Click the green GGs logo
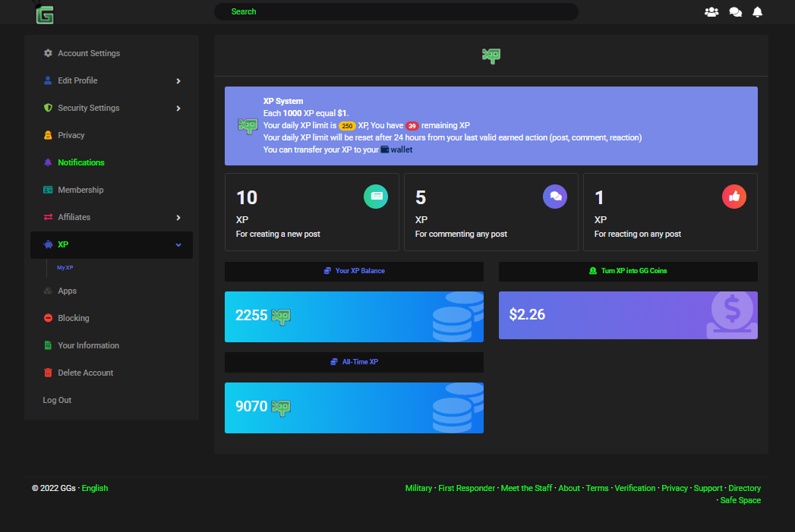Screen dimensions: 795x532 point(44,12)
